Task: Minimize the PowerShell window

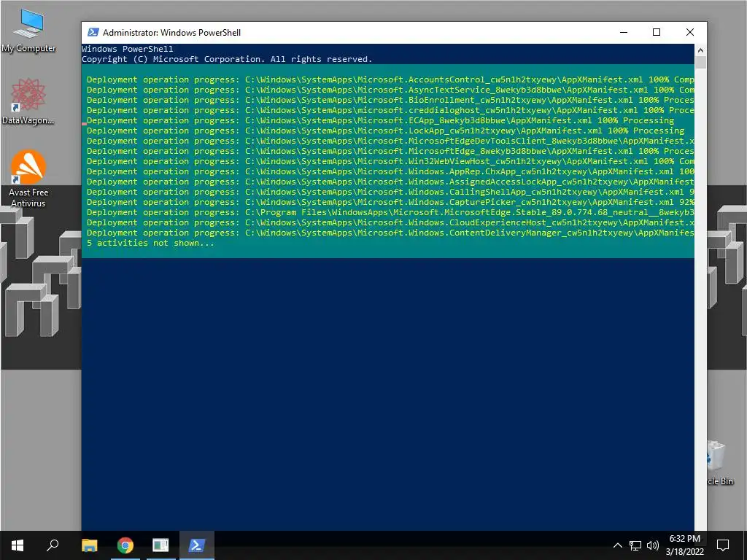Action: pos(624,32)
